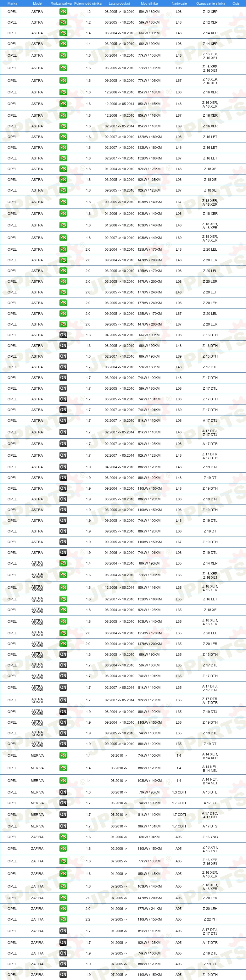This screenshot has width=246, height=980.
Task: Click petrol icon for Astra Kombi Z 14 XEP
Action: point(63,563)
